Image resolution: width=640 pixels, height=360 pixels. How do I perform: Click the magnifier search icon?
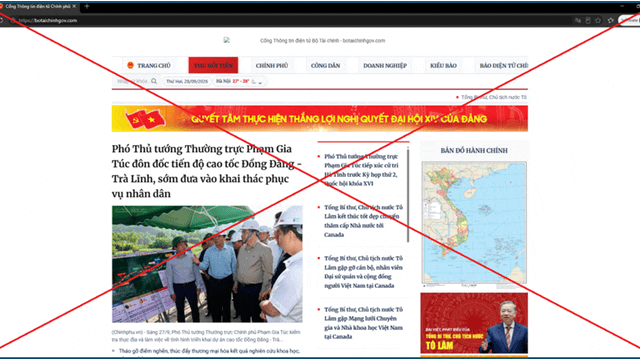tap(154, 81)
